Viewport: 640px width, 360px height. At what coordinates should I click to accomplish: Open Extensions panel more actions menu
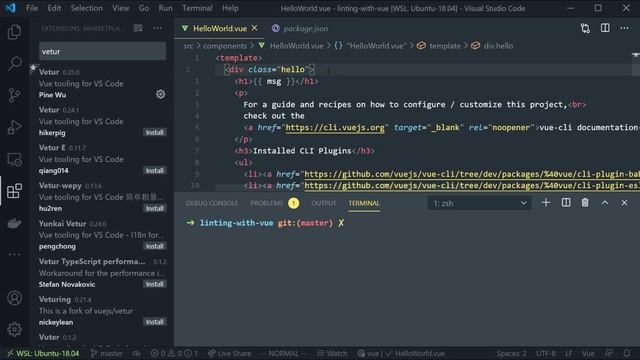tap(158, 28)
